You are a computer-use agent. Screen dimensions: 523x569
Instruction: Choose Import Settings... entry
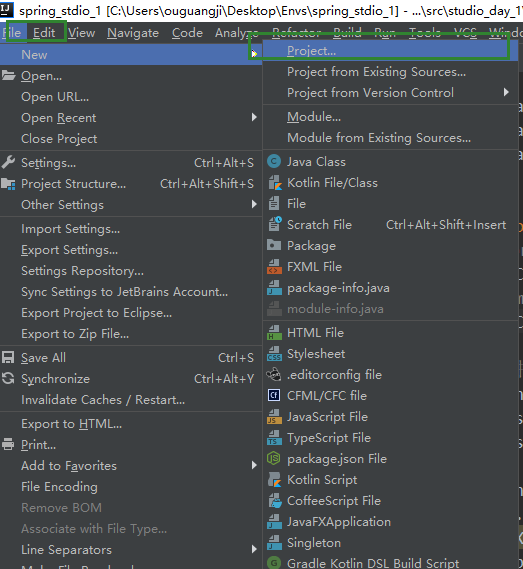coord(131,229)
